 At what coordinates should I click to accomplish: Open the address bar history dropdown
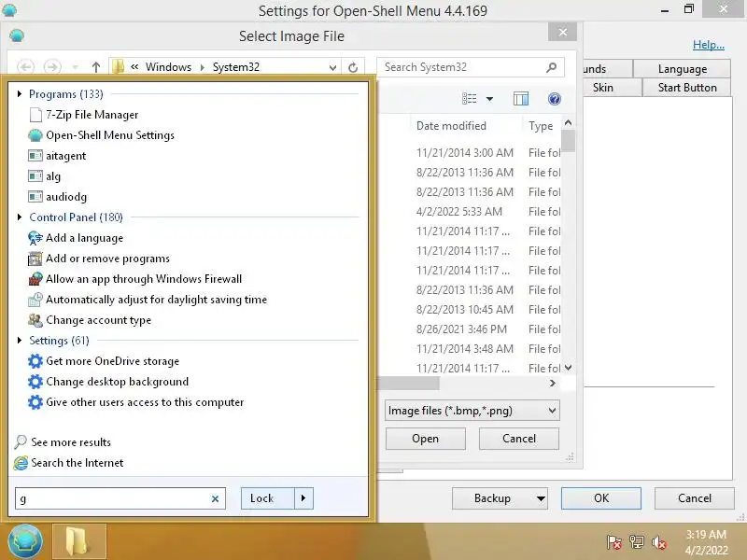coord(332,67)
